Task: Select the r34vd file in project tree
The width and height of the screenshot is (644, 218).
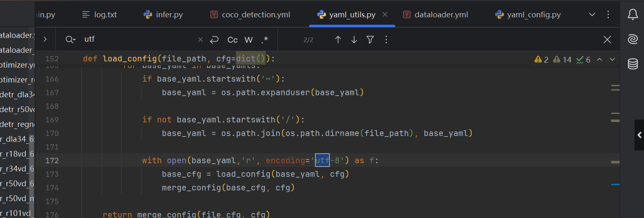Action: 17,169
